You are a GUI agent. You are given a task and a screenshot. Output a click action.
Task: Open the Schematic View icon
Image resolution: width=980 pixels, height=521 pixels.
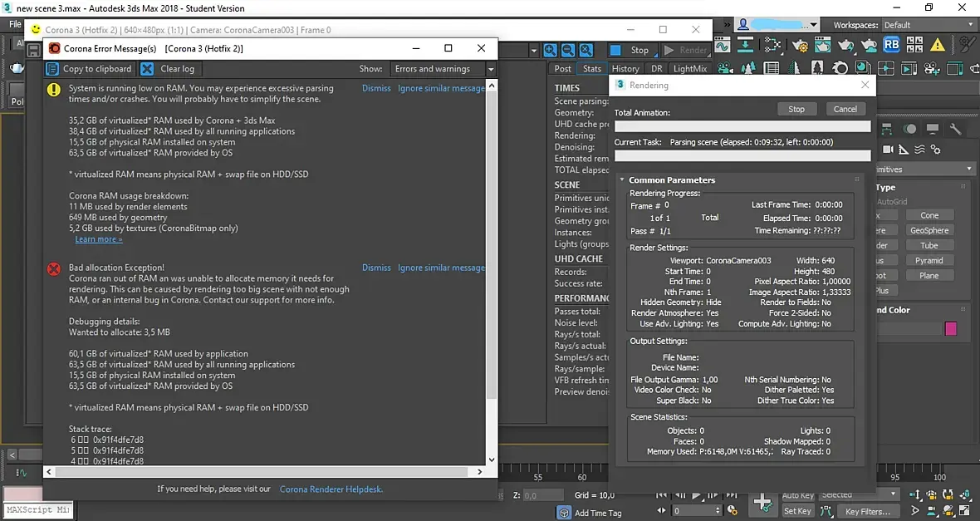coord(745,46)
